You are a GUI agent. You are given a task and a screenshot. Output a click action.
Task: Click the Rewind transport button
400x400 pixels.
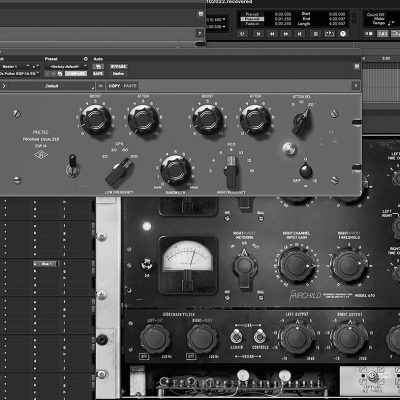(x=272, y=34)
